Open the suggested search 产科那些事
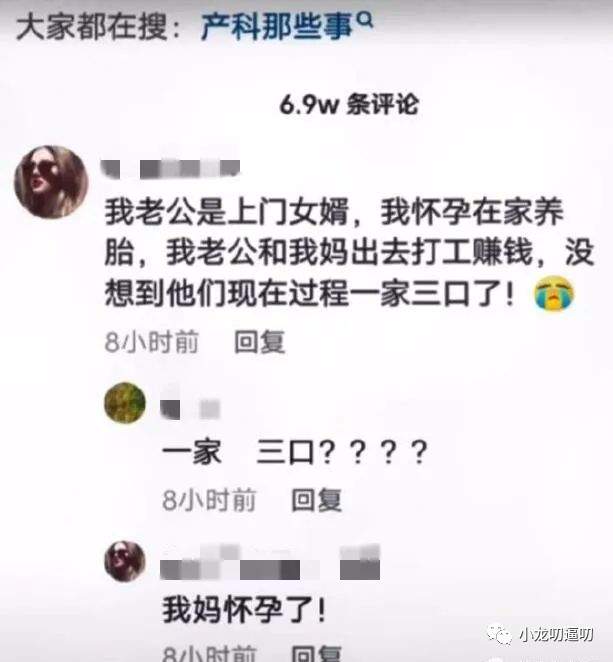Image resolution: width=613 pixels, height=662 pixels. point(277,27)
